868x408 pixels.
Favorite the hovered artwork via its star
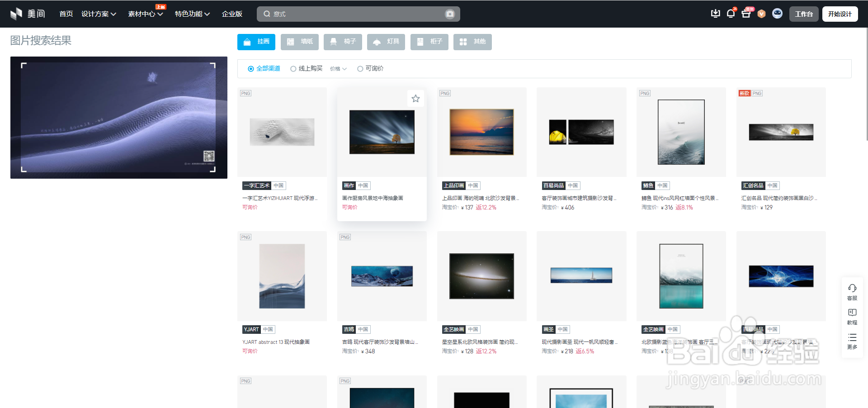pos(415,98)
